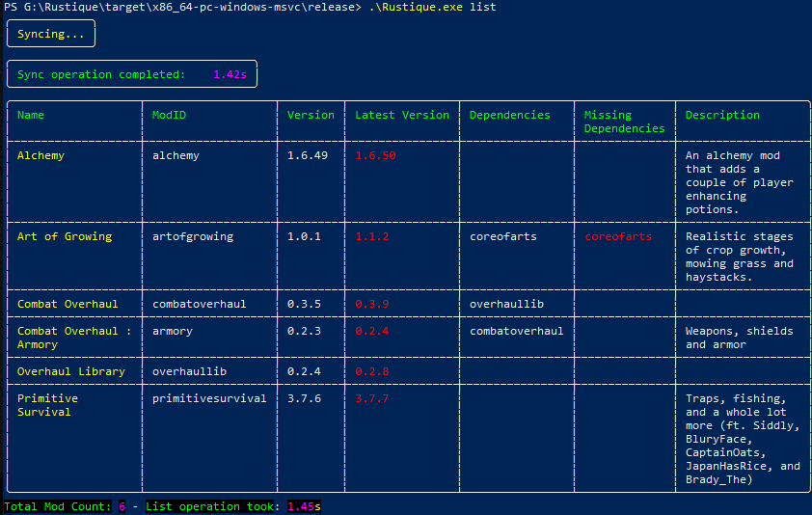Click the 'Art of Growing' mod name
This screenshot has width=812, height=515.
click(x=65, y=236)
